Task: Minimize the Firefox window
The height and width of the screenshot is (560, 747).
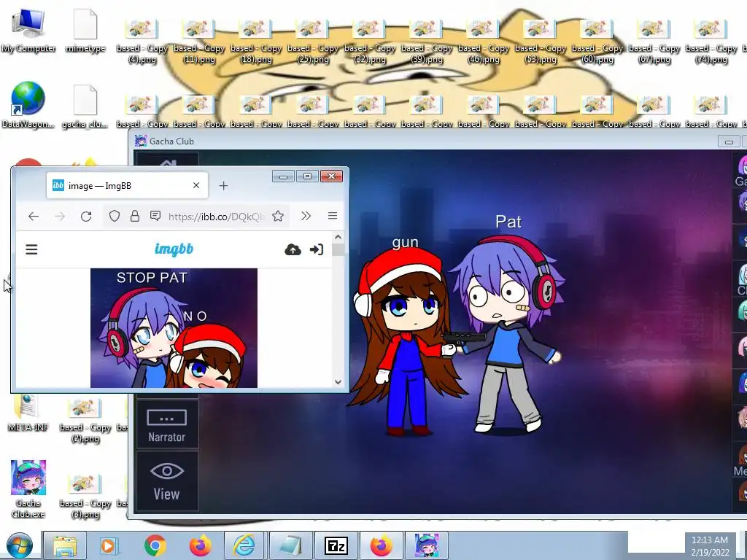Action: tap(283, 176)
